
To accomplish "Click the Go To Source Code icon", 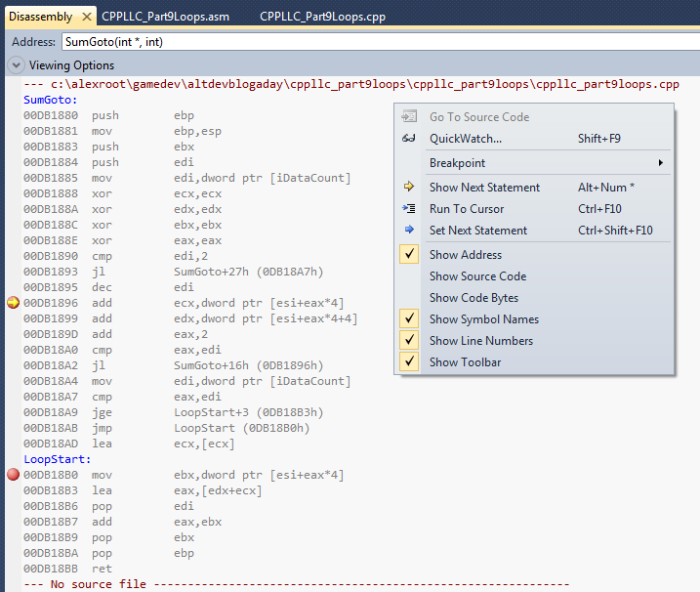I will pyautogui.click(x=409, y=117).
